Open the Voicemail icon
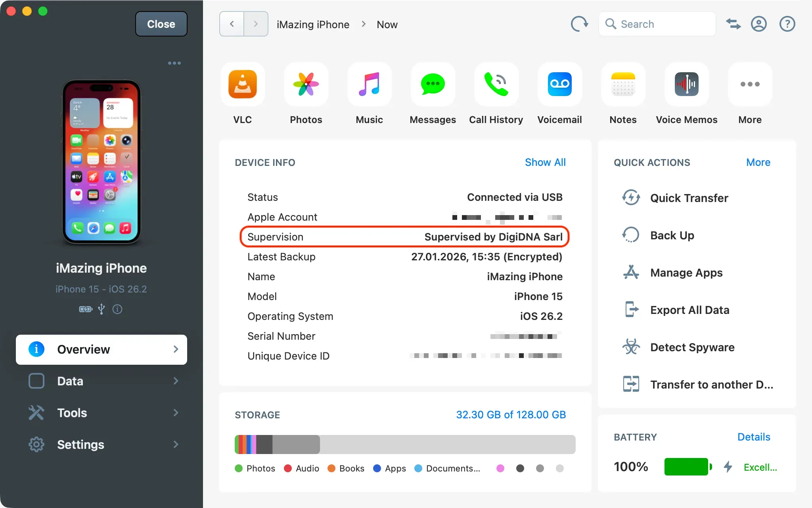This screenshot has width=812, height=508. click(559, 85)
